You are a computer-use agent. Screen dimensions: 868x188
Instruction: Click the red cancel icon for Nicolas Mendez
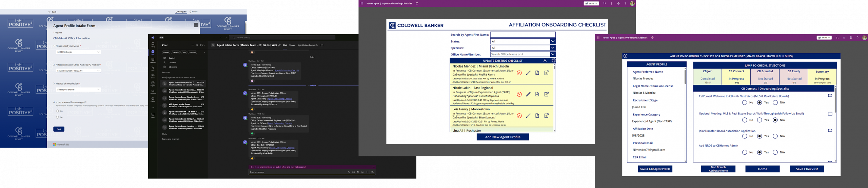coord(519,73)
